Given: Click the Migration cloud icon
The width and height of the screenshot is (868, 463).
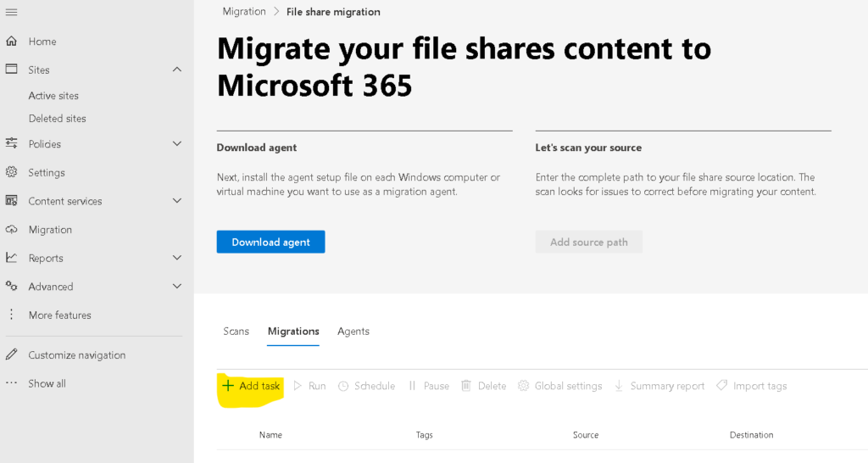Looking at the screenshot, I should 11,229.
